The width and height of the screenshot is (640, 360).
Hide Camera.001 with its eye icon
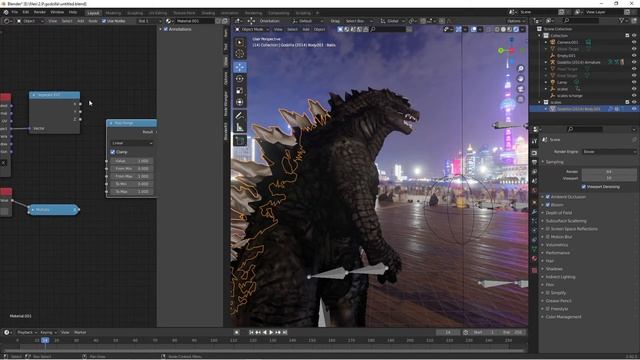point(634,42)
